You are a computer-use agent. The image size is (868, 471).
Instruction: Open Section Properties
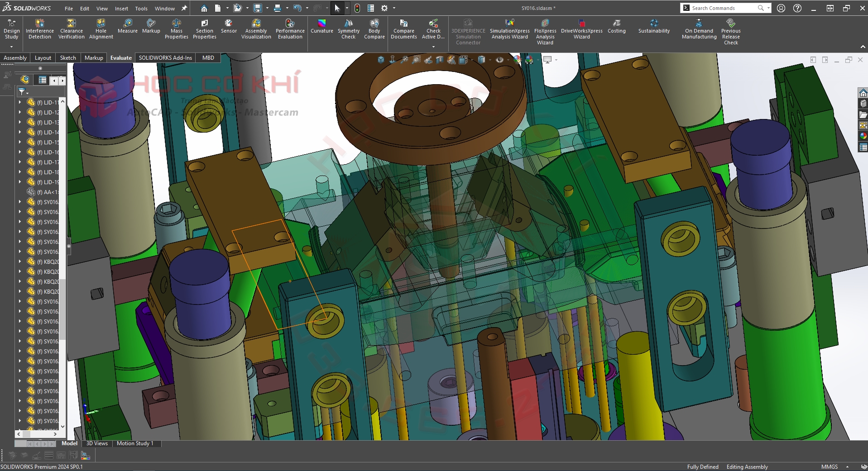[205, 29]
